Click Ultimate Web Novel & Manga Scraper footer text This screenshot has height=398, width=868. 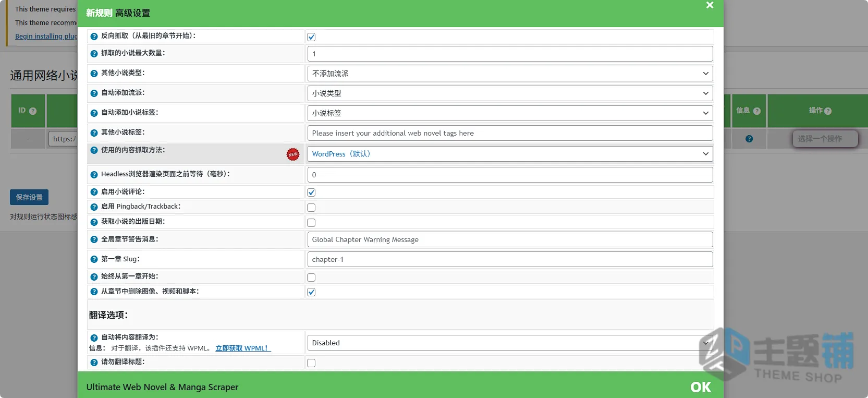point(162,387)
